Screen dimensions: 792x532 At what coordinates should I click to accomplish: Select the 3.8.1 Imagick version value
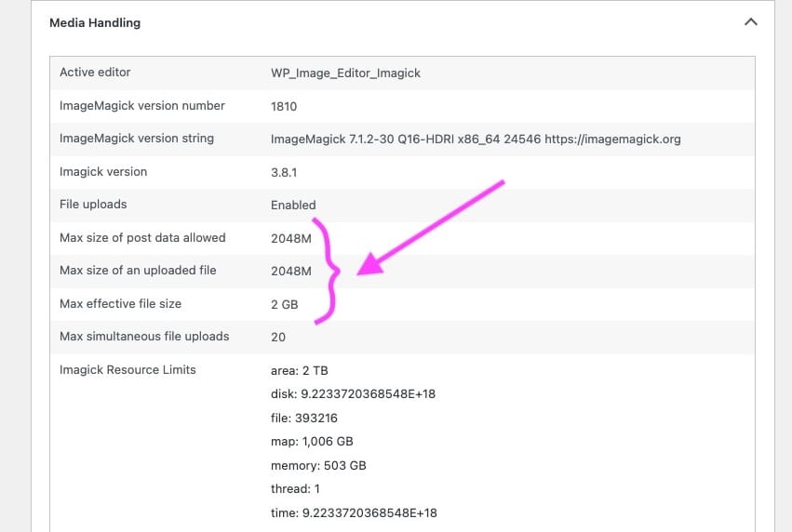[284, 173]
